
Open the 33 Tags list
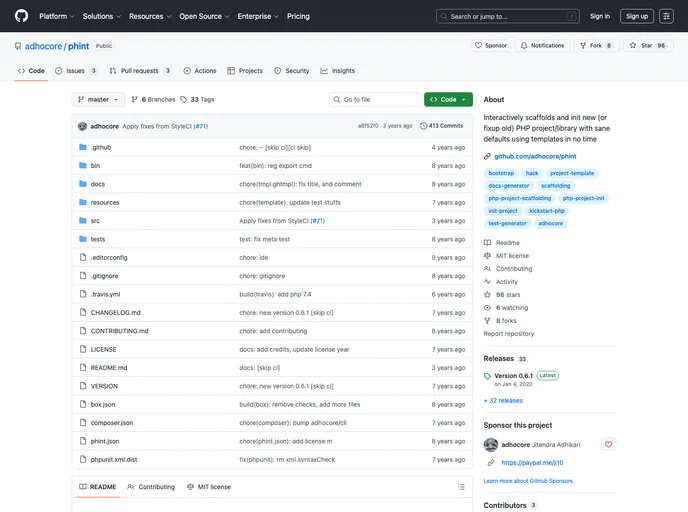[x=197, y=100]
